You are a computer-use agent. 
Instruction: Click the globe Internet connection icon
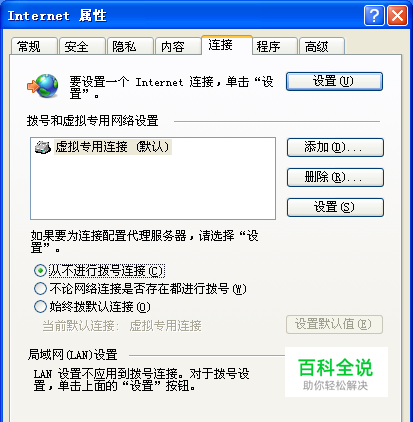pos(43,86)
